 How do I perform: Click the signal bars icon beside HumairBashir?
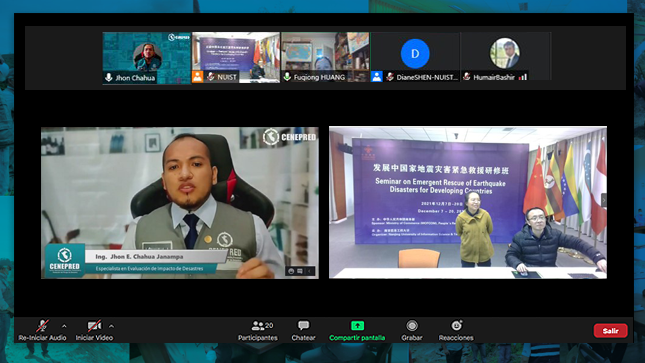pos(523,77)
